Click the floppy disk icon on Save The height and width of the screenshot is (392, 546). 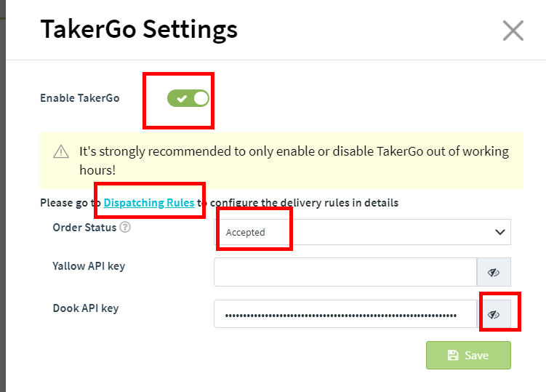coord(453,355)
